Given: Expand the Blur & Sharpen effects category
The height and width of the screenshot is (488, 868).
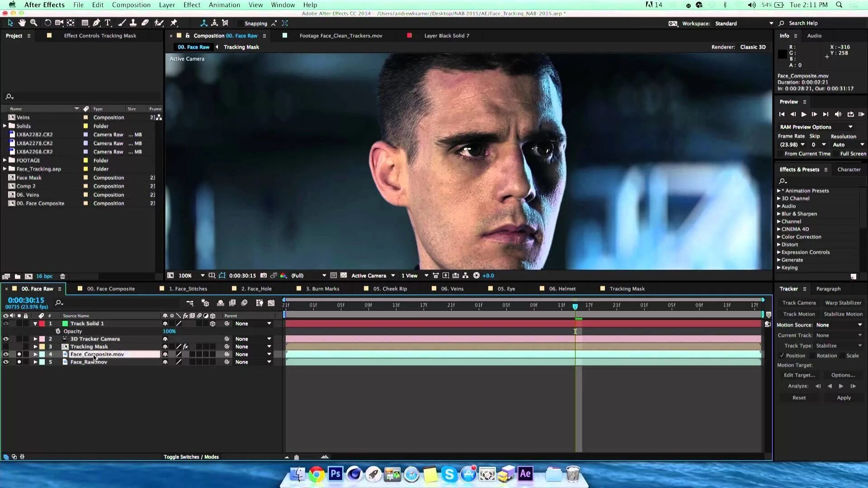Looking at the screenshot, I should [779, 214].
